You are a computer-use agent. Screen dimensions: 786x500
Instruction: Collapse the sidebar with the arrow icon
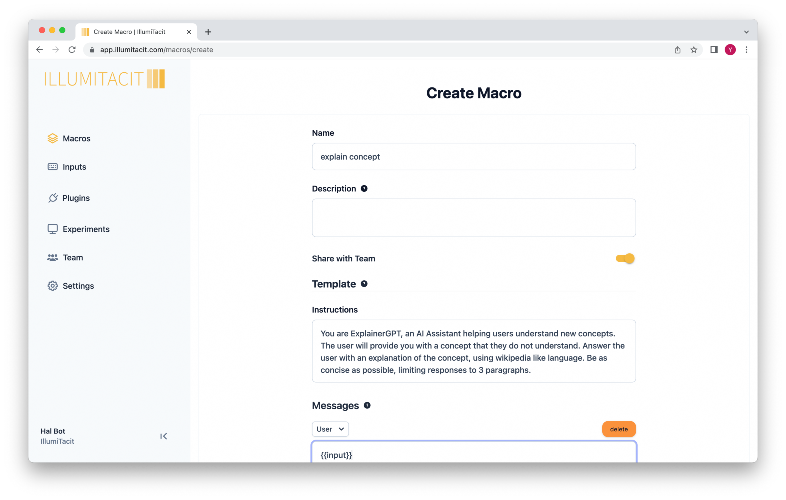pos(163,436)
